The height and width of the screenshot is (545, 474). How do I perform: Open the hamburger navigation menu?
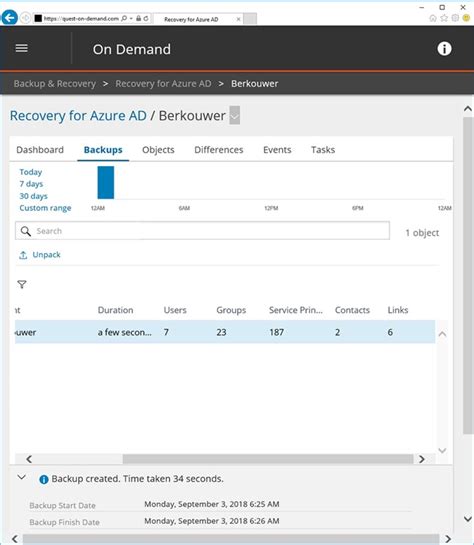point(22,48)
